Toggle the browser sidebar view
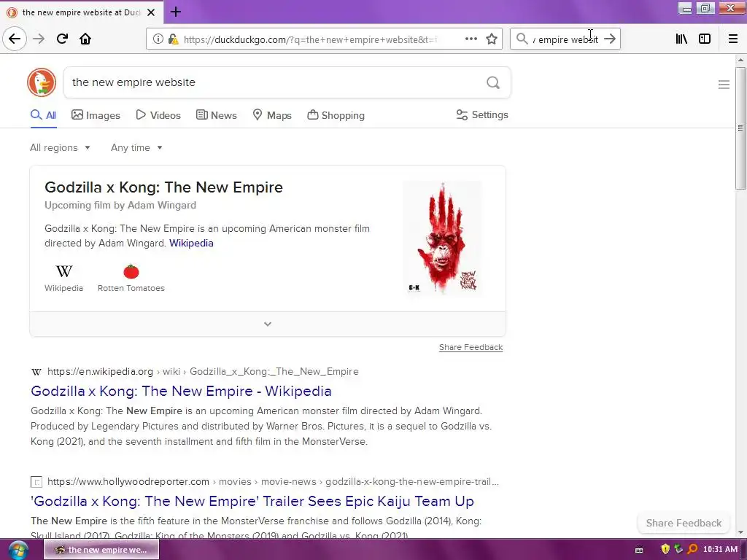 pos(705,39)
